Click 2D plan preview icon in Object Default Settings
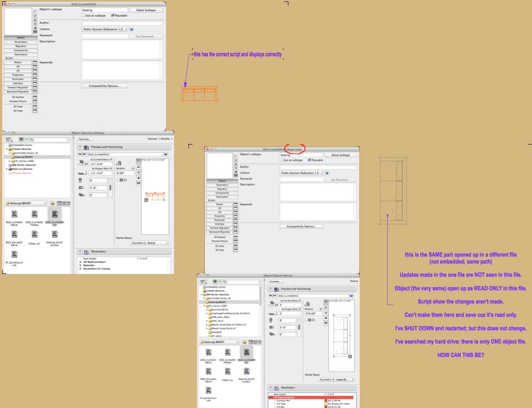Viewport: 532px width, 408px height. (326, 302)
